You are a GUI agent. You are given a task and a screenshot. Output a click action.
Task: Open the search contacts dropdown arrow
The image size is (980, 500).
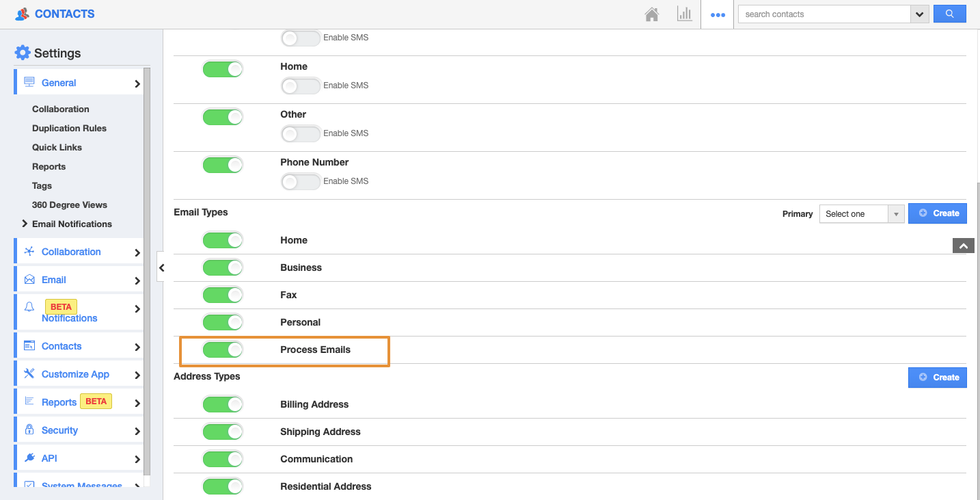(x=920, y=14)
